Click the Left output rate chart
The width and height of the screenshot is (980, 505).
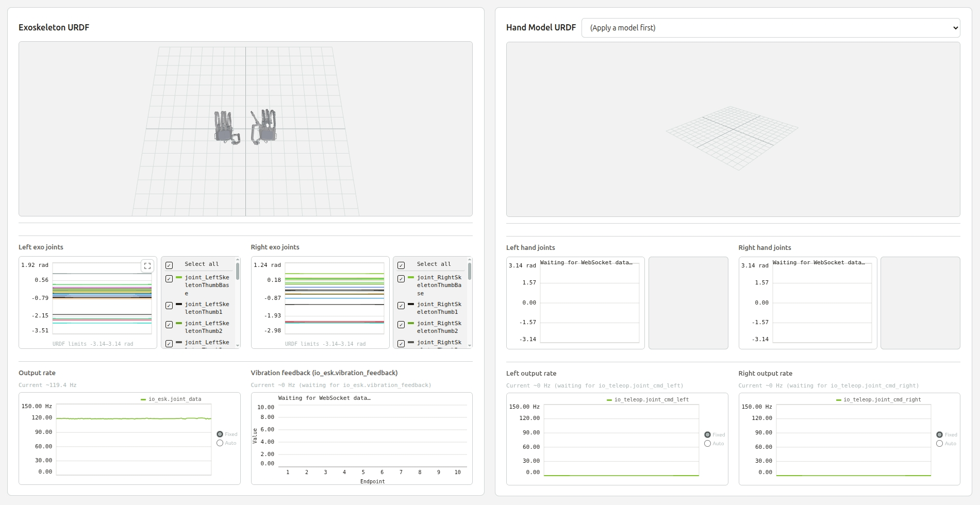(621, 440)
